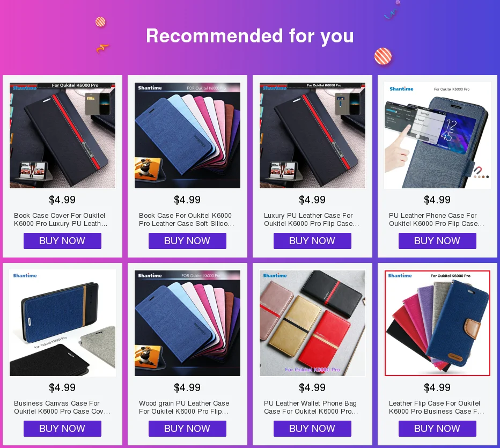The height and width of the screenshot is (448, 500).
Task: Open the Book Case Cover product image
Action: [62, 135]
